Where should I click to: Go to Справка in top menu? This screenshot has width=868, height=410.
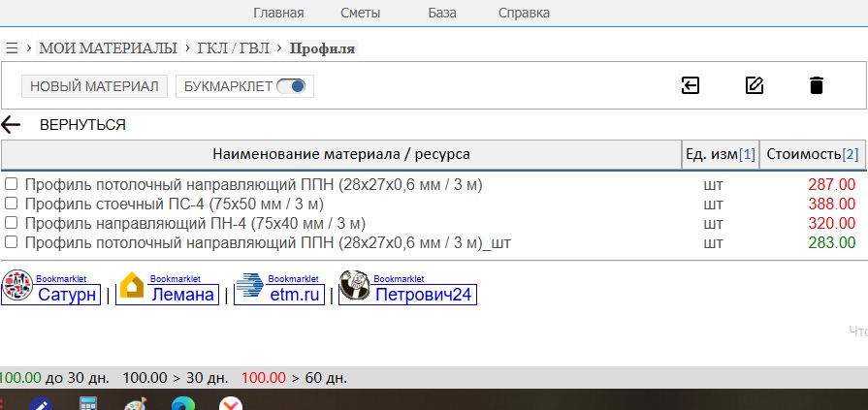point(524,13)
